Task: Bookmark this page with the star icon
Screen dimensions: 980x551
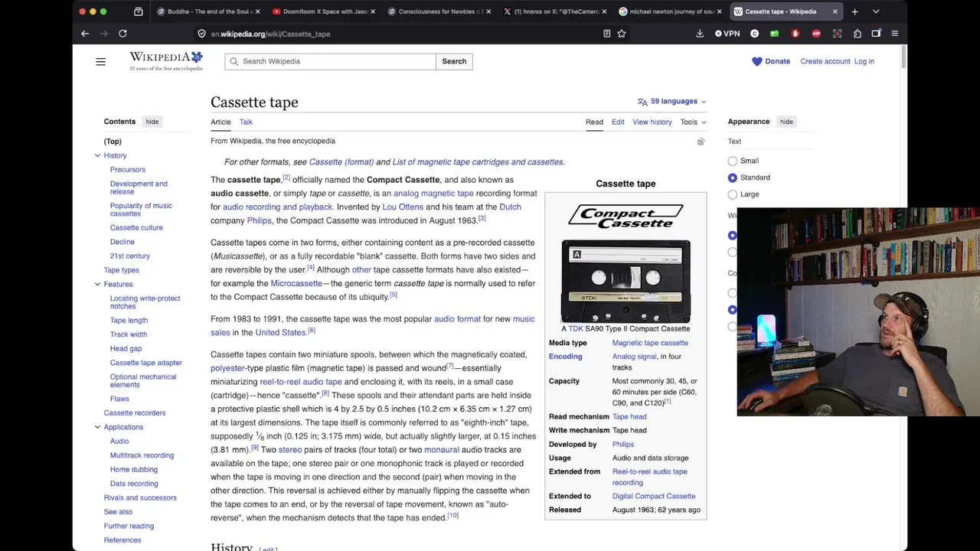Action: click(x=622, y=34)
